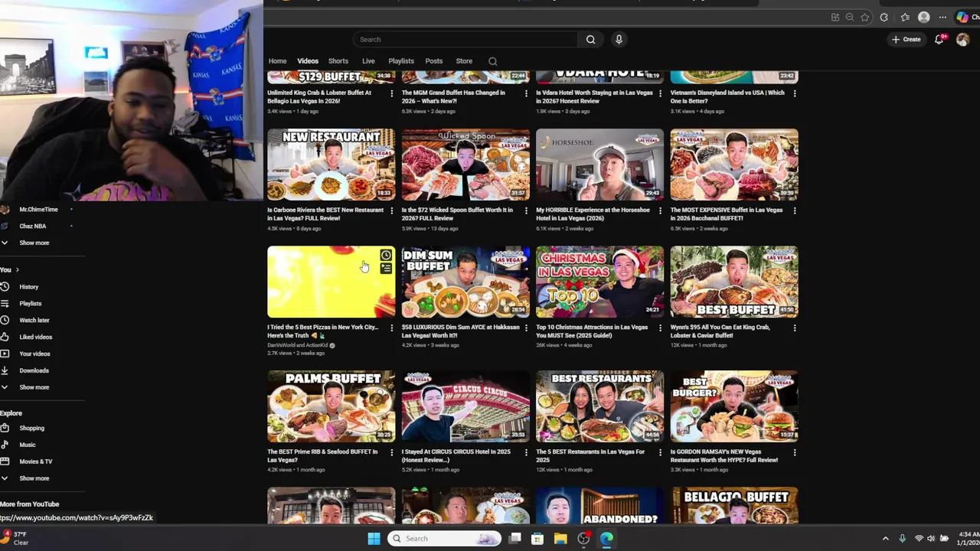
Task: Show hidden system tray icons chevron
Action: pyautogui.click(x=886, y=539)
